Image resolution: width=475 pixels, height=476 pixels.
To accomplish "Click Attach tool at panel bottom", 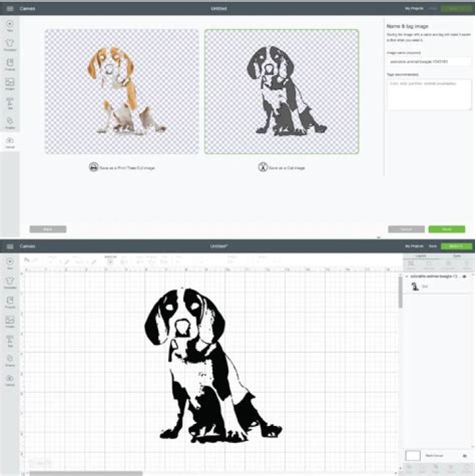I will coord(436,469).
